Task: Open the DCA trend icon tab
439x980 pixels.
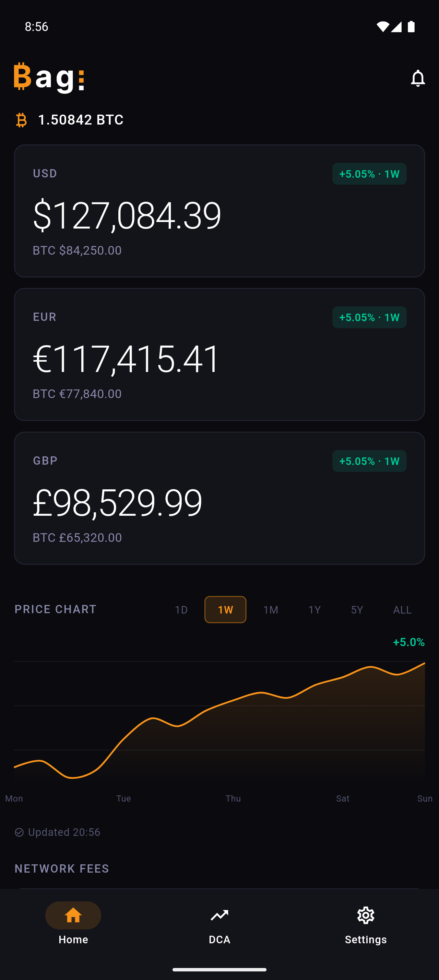Action: coord(219,915)
